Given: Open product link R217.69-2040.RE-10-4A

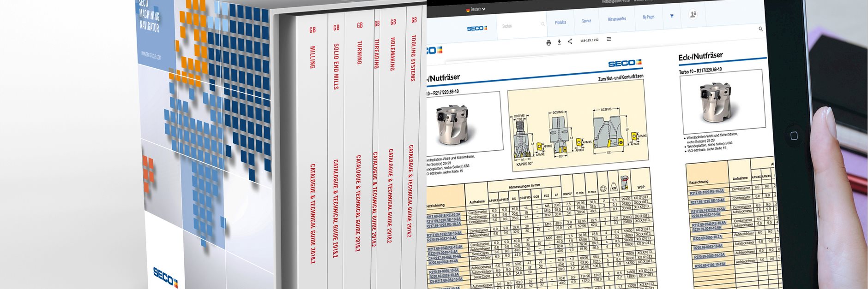Looking at the screenshot, I should [445, 248].
